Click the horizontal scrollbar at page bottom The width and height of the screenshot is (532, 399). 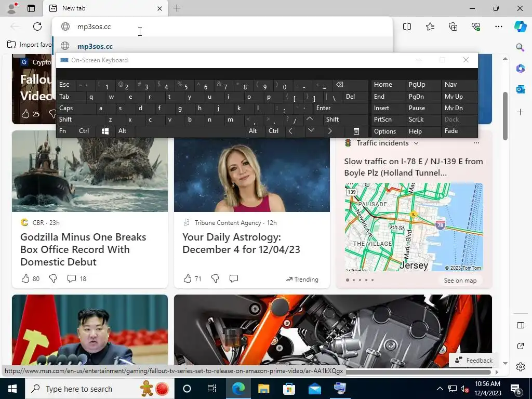click(418, 372)
